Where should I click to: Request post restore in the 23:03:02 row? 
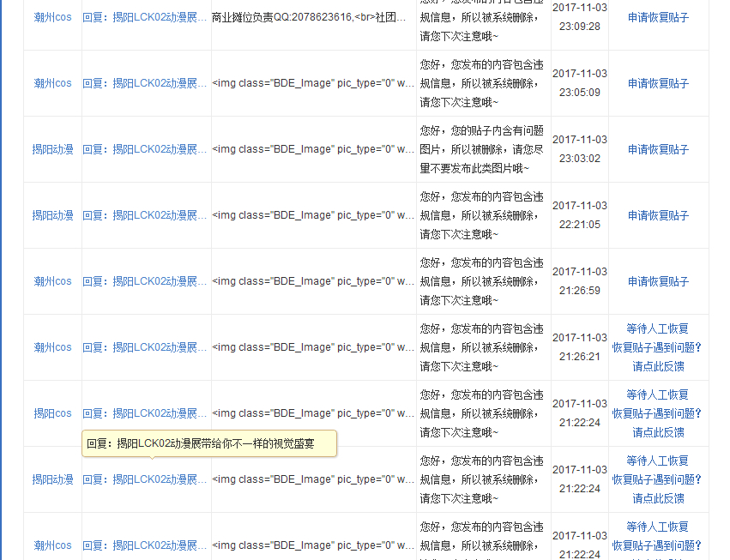point(658,149)
